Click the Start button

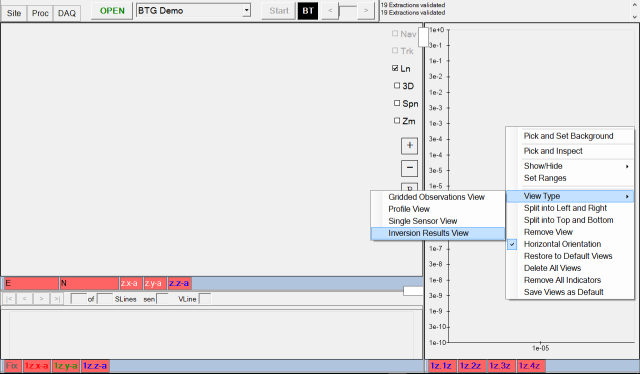click(x=279, y=11)
